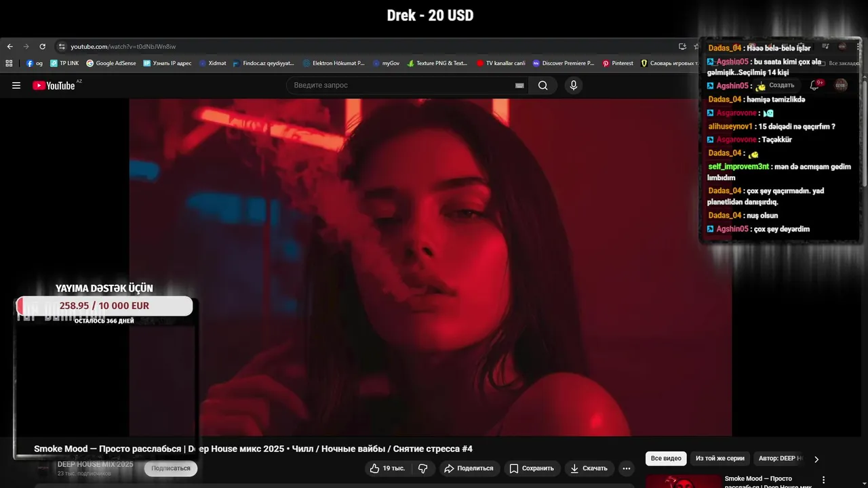Open the three-dot more actions under video

627,468
